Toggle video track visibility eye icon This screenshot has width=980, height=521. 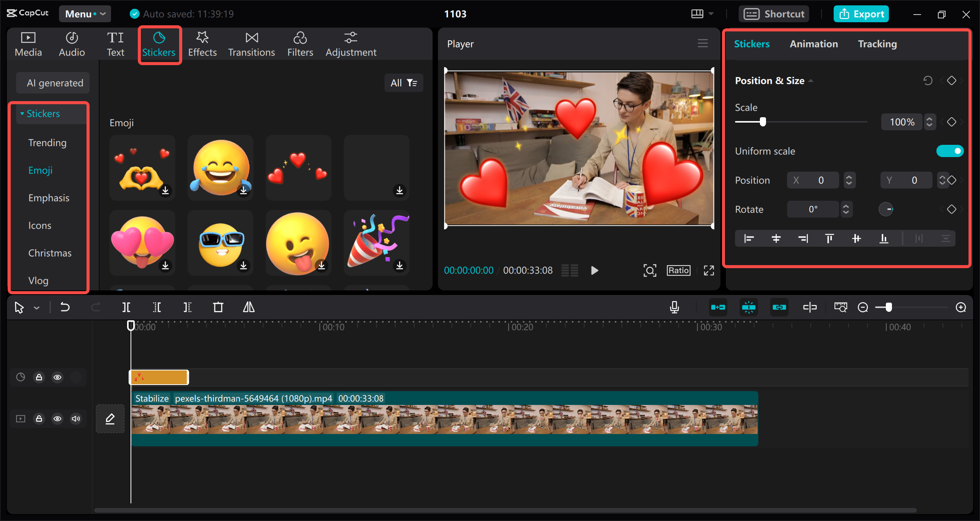[x=58, y=419]
